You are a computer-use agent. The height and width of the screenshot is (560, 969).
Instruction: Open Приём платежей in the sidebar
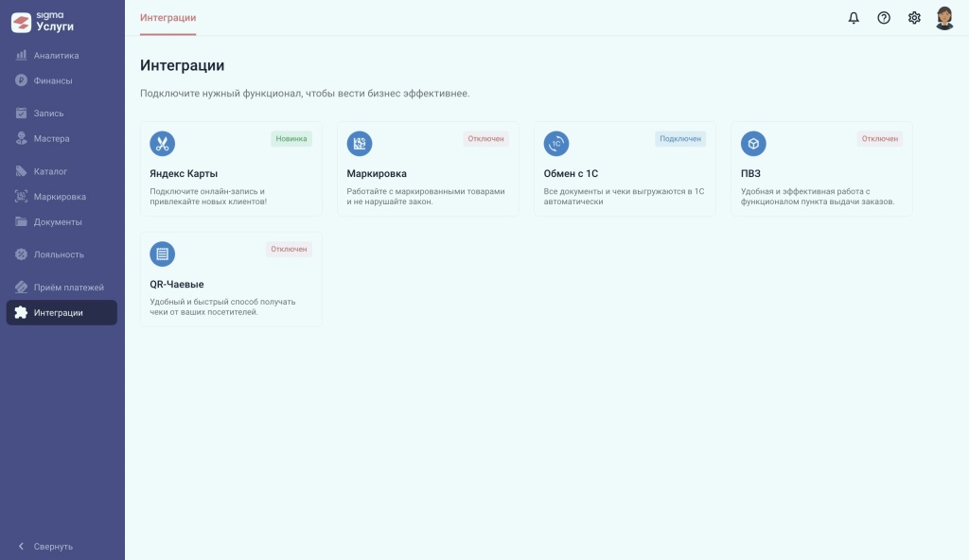(x=68, y=288)
